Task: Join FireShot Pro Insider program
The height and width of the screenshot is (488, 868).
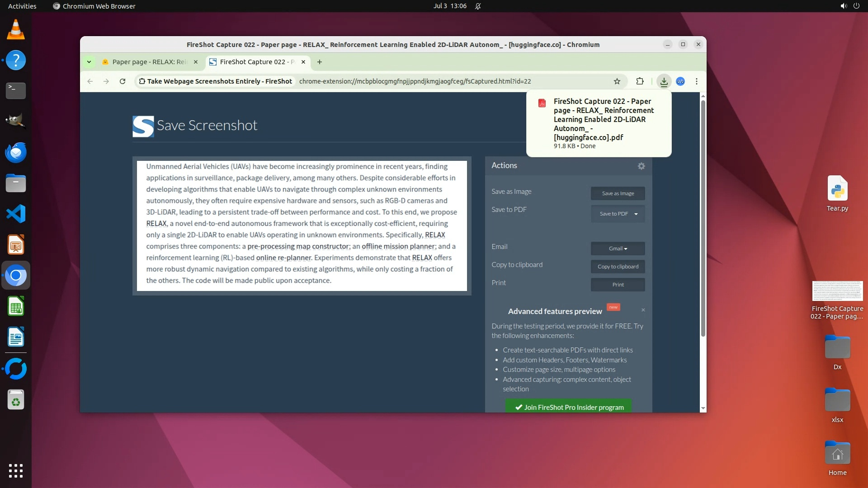Action: (x=568, y=407)
